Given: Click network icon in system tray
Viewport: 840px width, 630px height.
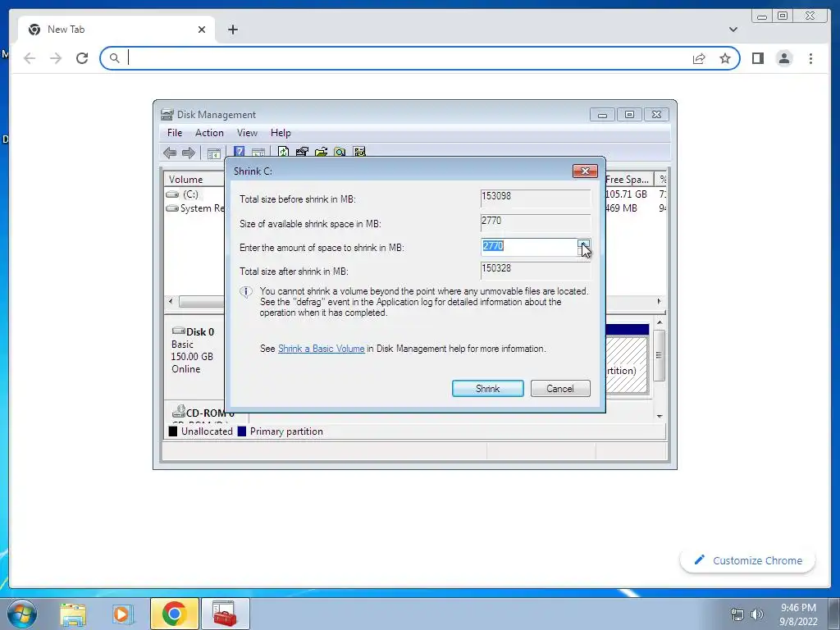Looking at the screenshot, I should [737, 614].
